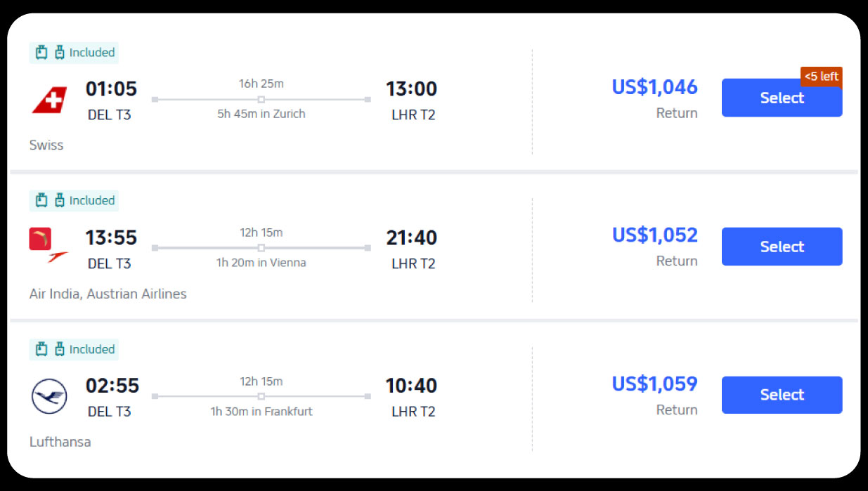This screenshot has width=868, height=491.
Task: Expand the Vienna layover stop marker
Action: click(x=261, y=247)
